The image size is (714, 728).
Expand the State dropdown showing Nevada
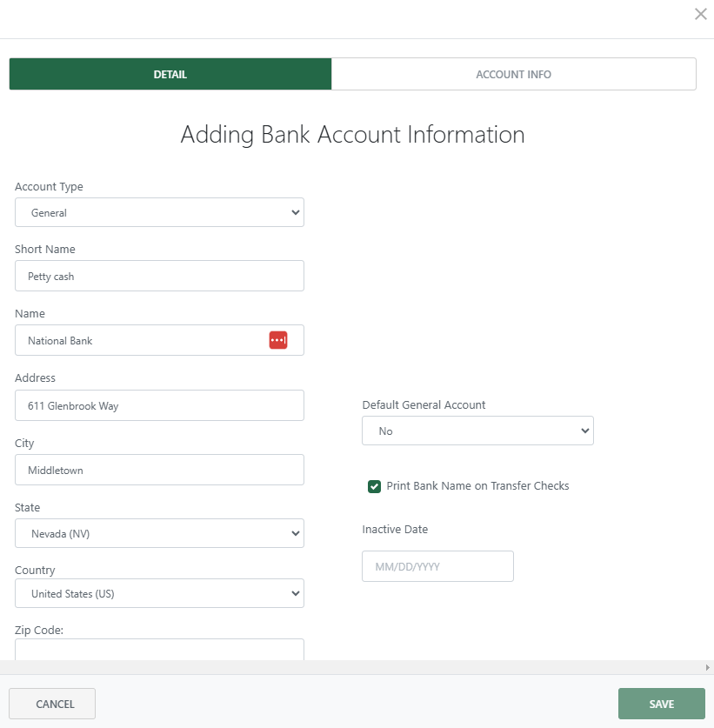click(159, 533)
